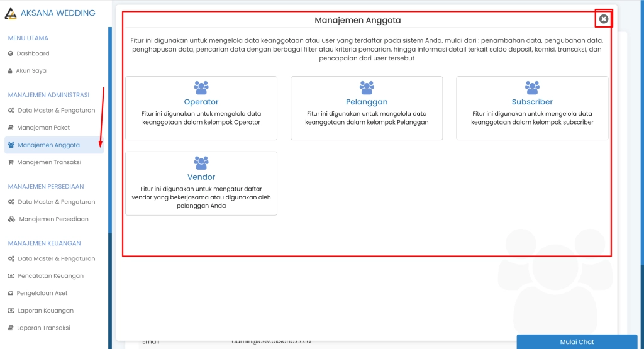Open Pengelolaan Aset page

[x=42, y=293]
